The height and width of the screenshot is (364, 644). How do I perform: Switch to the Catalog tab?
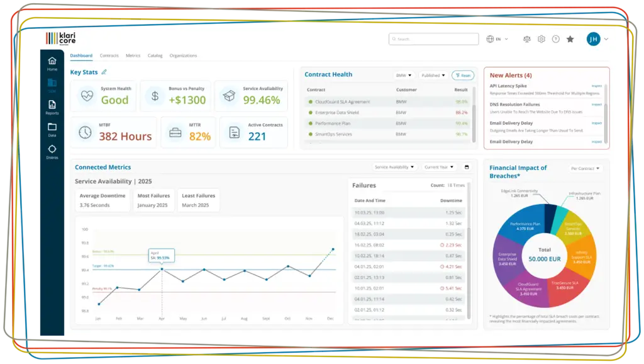tap(155, 55)
